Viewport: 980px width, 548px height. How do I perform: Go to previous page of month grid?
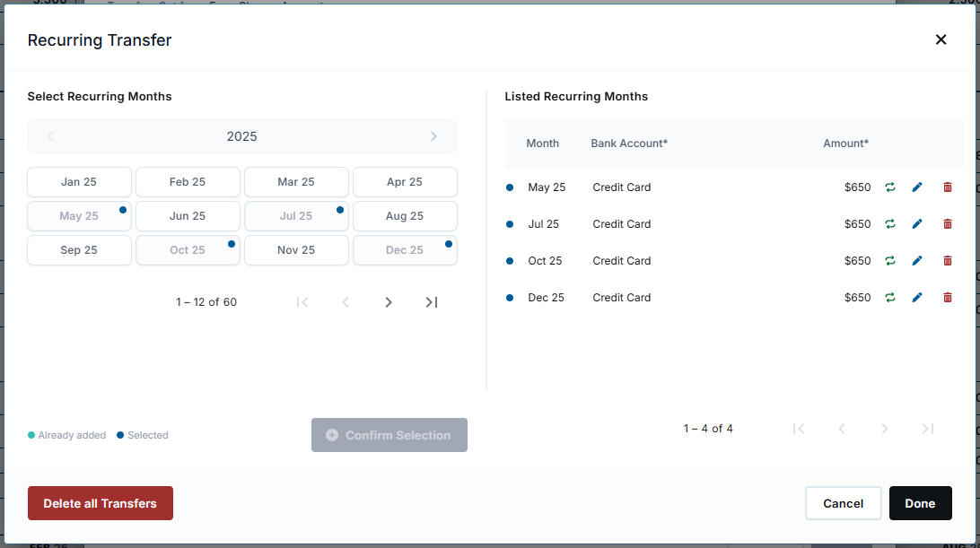[346, 302]
